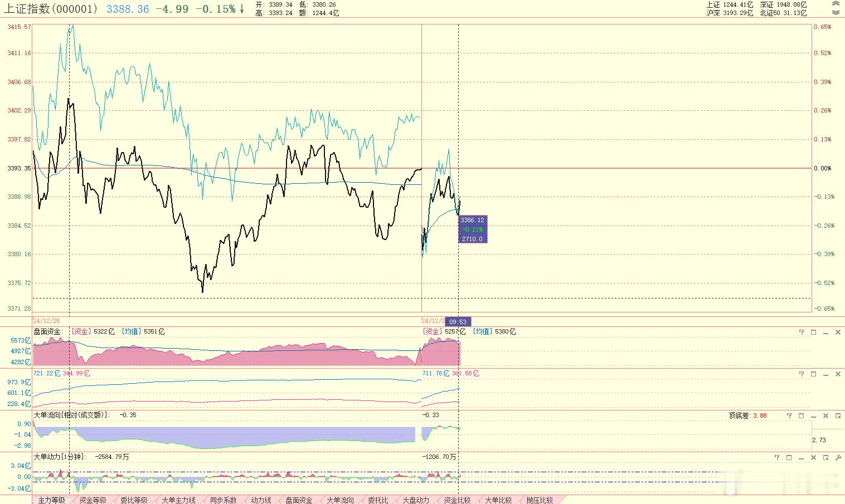Viewport: 845px width, 504px height.
Task: Click the 0.00% right axis label
Action: [823, 168]
